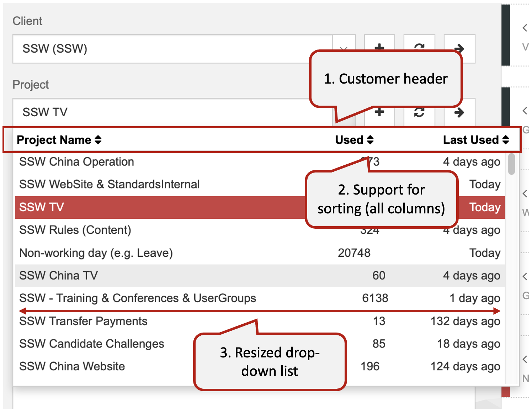This screenshot has width=532, height=409.
Task: Sort the list by Project Name
Action: 59,140
